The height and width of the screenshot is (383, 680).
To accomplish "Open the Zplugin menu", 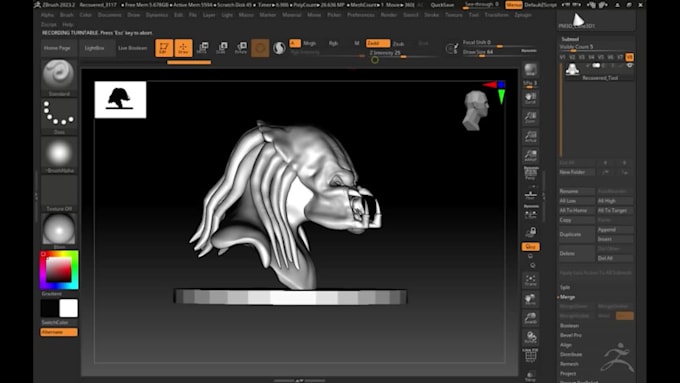I will 523,15.
